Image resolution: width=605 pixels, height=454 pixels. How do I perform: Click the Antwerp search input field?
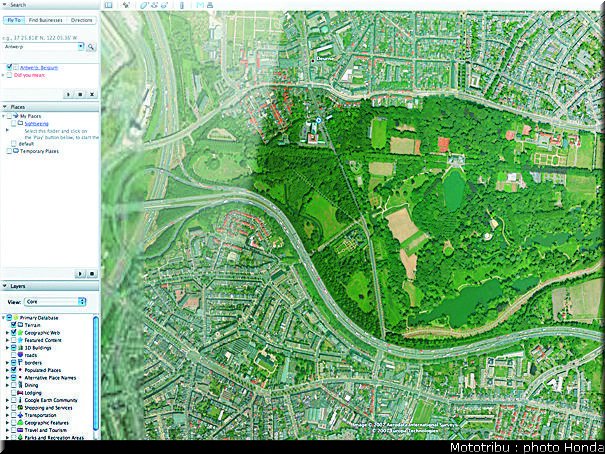click(41, 47)
